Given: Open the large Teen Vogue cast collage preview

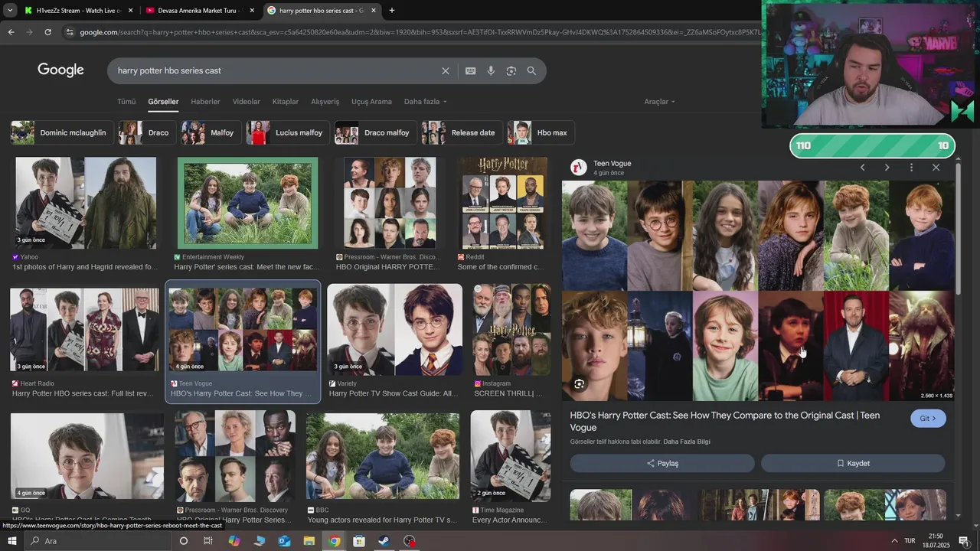Looking at the screenshot, I should coord(758,291).
